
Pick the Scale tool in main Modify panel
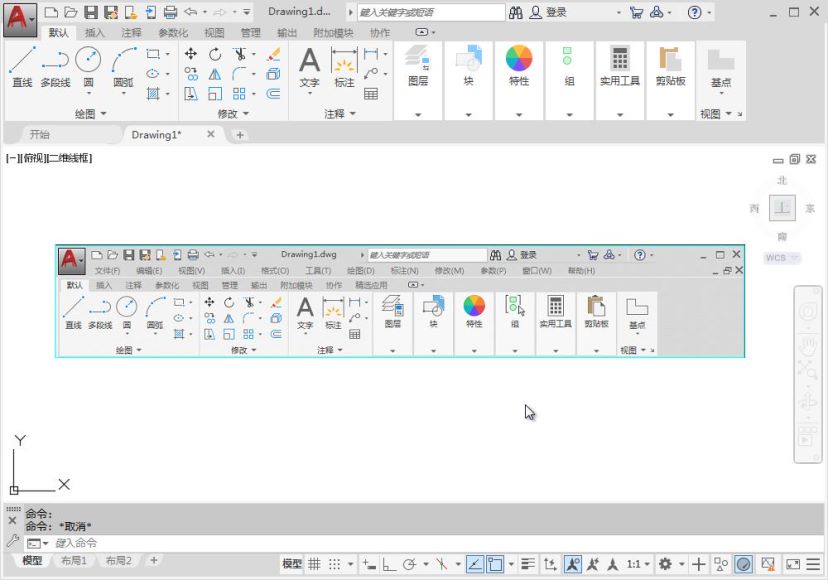(215, 94)
